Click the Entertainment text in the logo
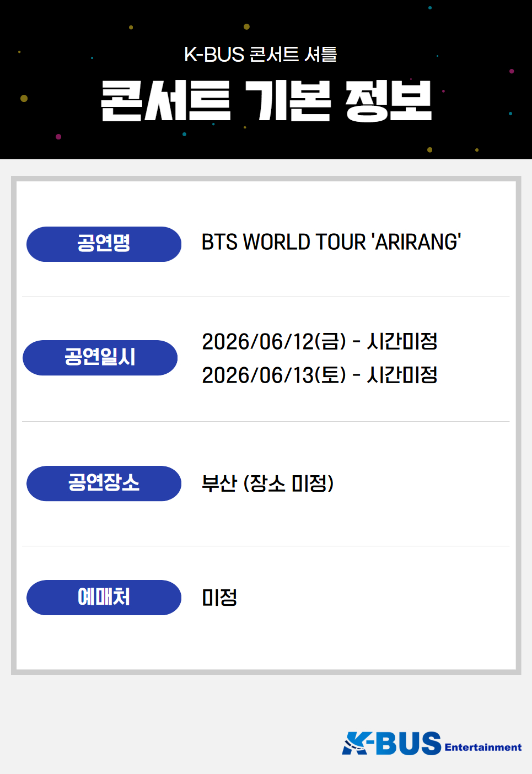 483,748
